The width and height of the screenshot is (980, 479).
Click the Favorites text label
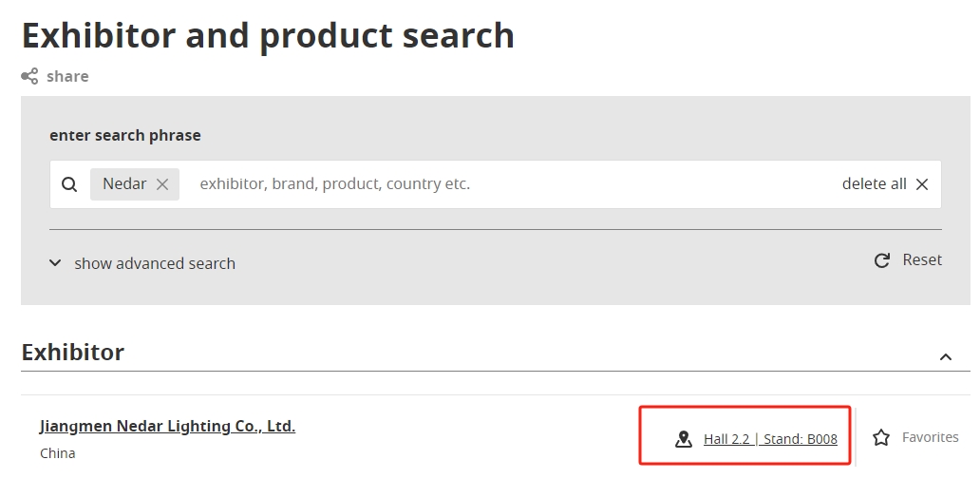[x=930, y=437]
